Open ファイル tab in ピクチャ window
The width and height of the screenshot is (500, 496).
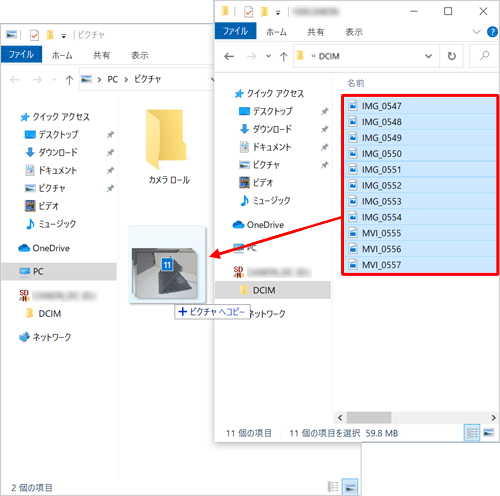coord(21,55)
